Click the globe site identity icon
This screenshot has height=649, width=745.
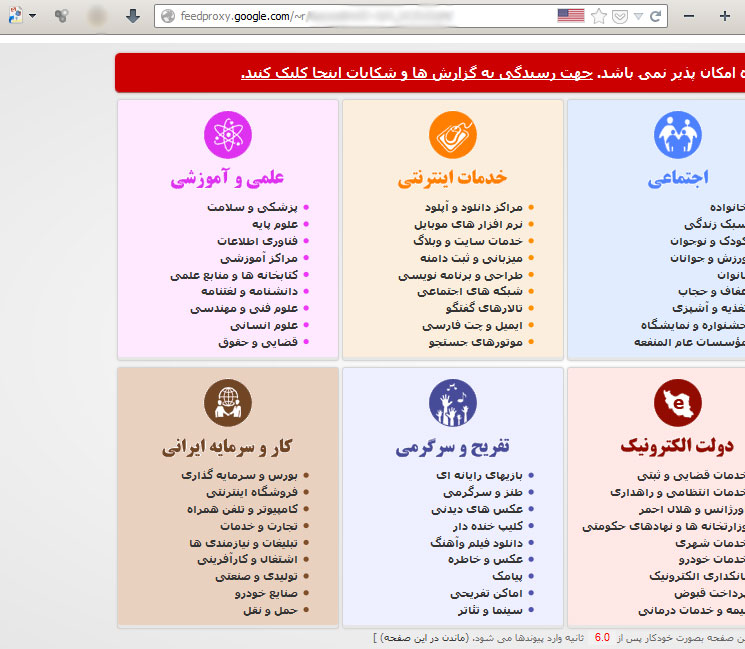tap(168, 16)
